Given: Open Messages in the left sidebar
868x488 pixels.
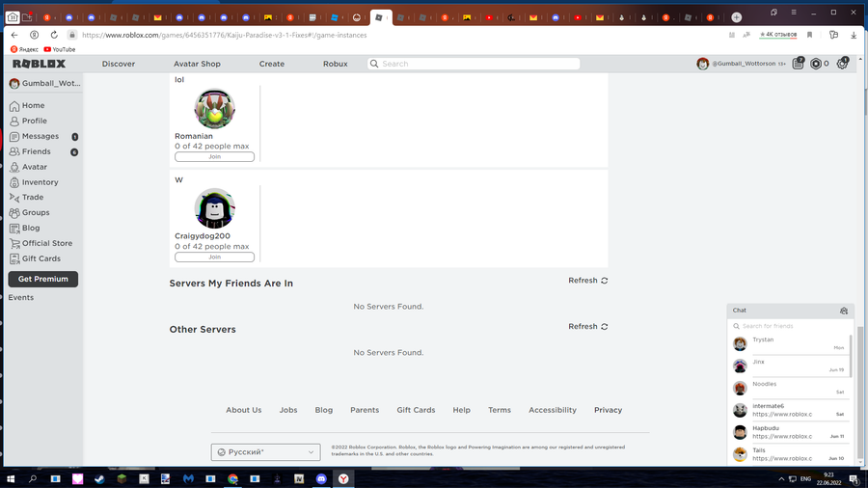Looking at the screenshot, I should click(40, 136).
